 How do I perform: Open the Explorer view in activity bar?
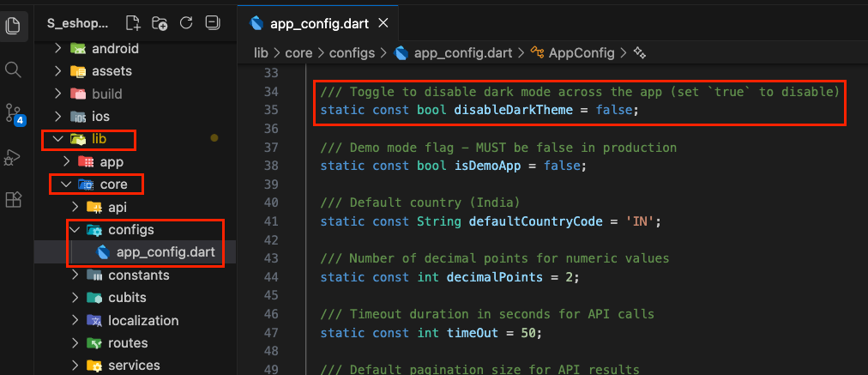point(14,26)
